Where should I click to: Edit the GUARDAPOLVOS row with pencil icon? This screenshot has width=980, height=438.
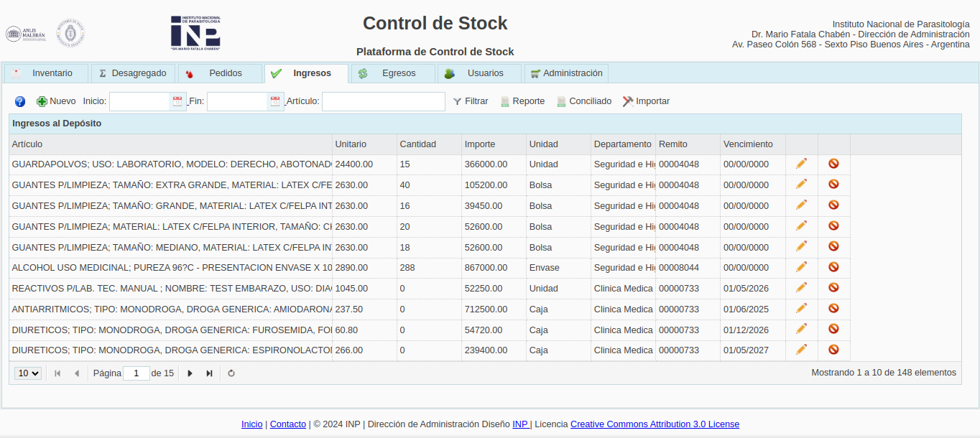click(801, 164)
